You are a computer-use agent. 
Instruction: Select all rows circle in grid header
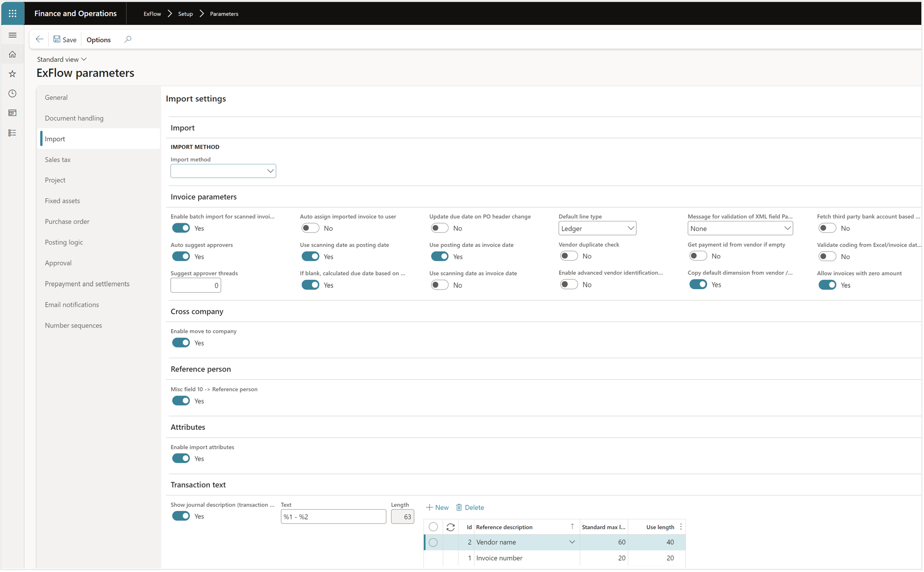(433, 527)
